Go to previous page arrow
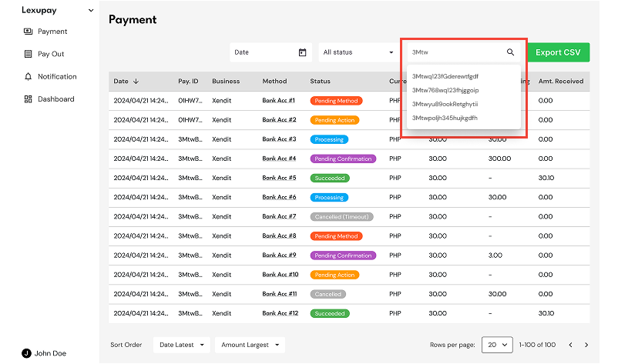The height and width of the screenshot is (364, 618). [570, 345]
